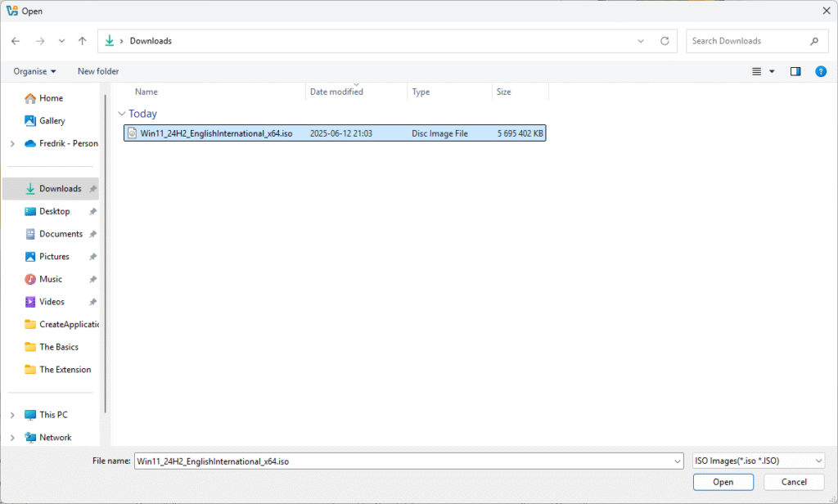838x504 pixels.
Task: Open Help with the question mark icon
Action: pyautogui.click(x=821, y=72)
